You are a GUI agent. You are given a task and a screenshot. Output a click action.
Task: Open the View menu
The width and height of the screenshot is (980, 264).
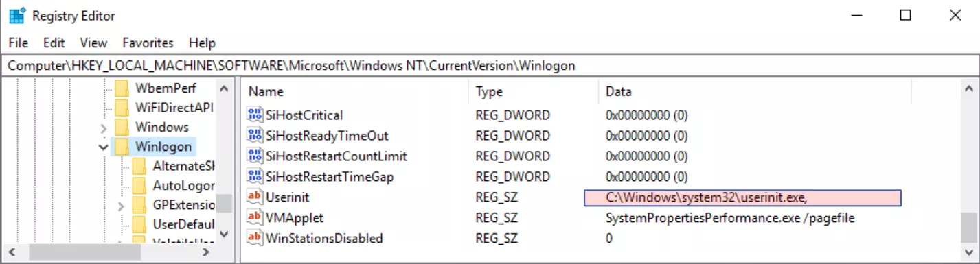[93, 43]
